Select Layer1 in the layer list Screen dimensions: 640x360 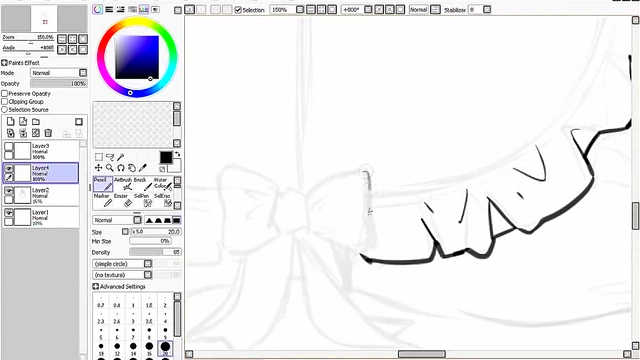41,217
